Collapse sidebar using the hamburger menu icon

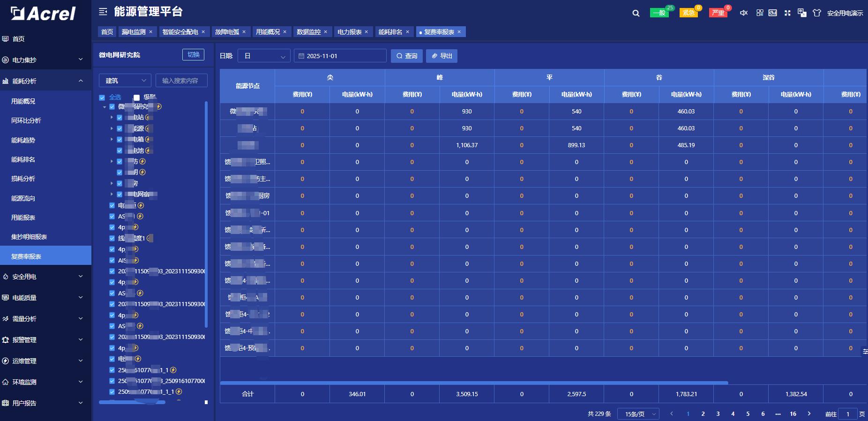pyautogui.click(x=103, y=12)
